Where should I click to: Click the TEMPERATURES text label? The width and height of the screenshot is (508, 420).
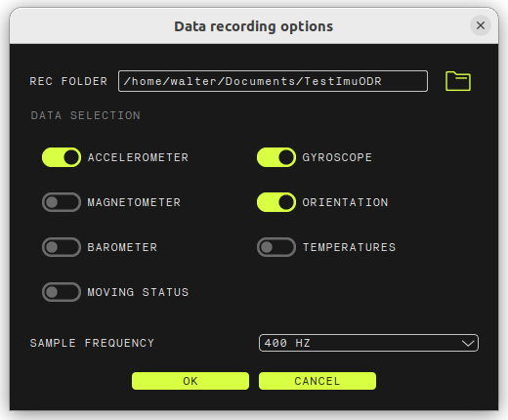350,247
